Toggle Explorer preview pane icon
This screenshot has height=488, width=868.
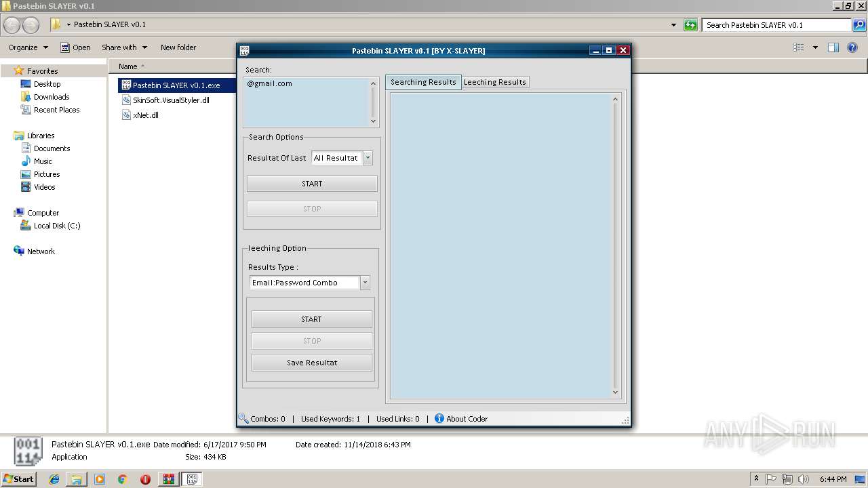833,47
